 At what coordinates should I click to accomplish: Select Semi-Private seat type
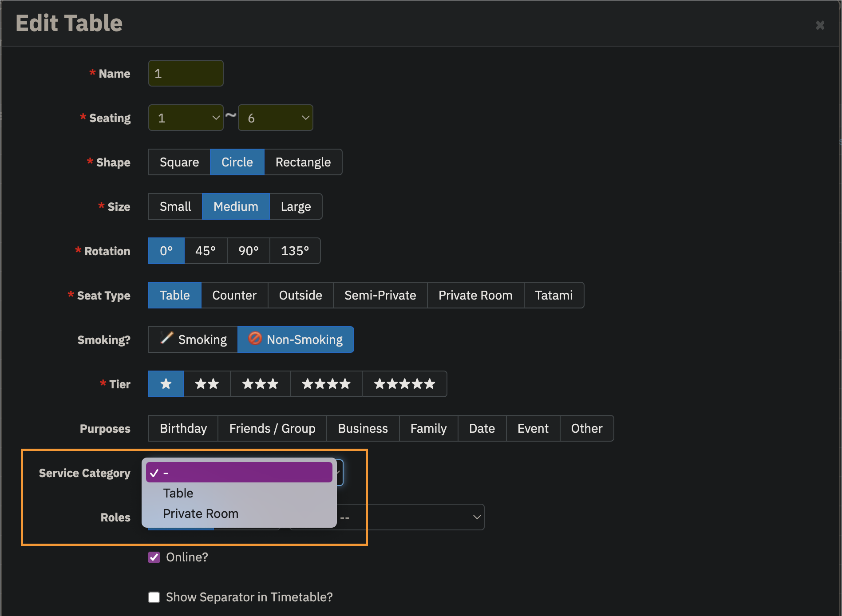(380, 295)
